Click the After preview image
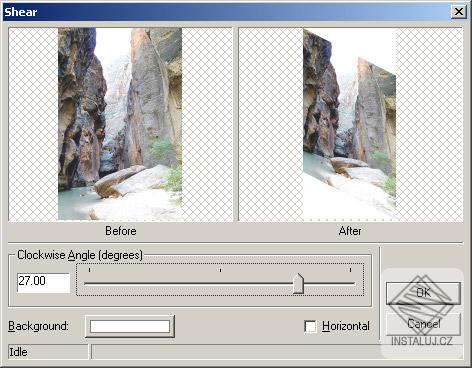The height and width of the screenshot is (368, 472). pyautogui.click(x=351, y=124)
